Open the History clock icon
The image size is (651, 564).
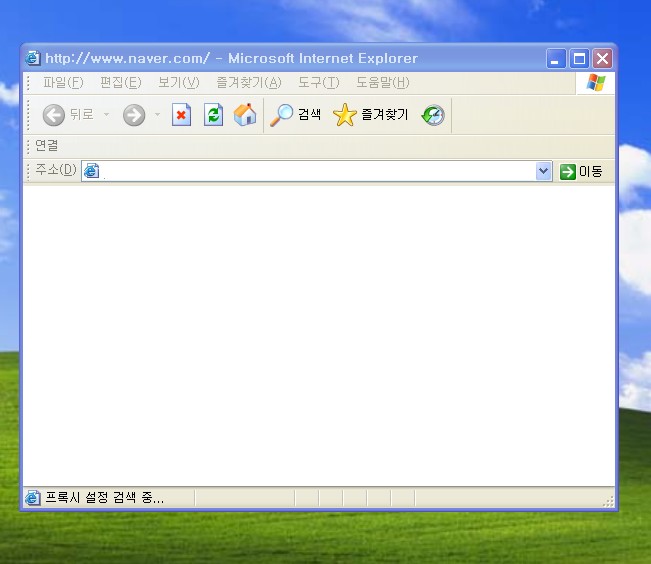[x=433, y=115]
